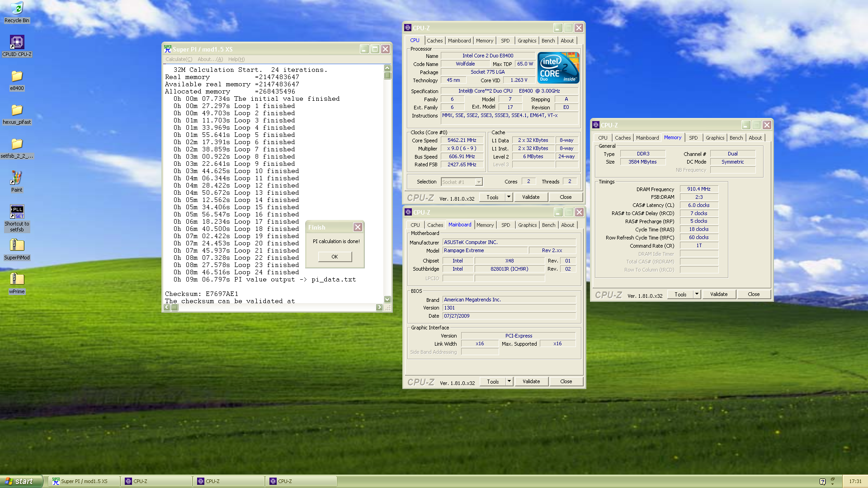Image resolution: width=868 pixels, height=488 pixels.
Task: Open the Recycle Bin desktop icon
Action: pos(17,12)
